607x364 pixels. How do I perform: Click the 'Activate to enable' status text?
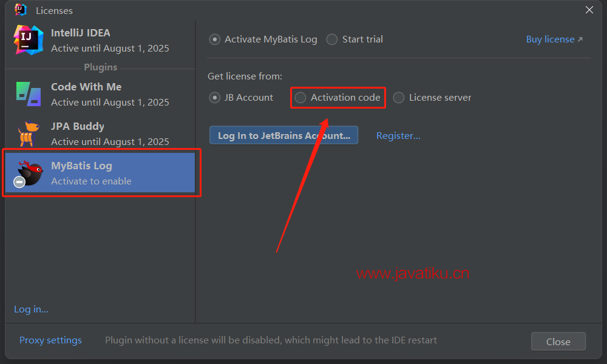point(92,181)
